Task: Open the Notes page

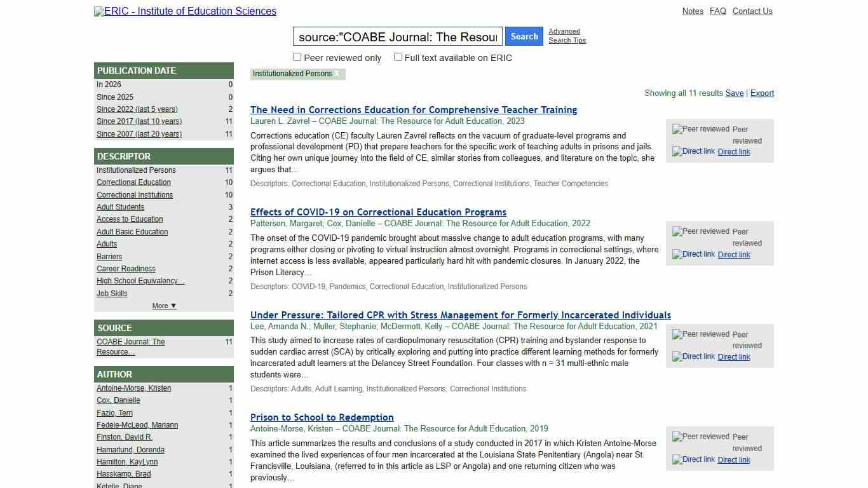Action: pyautogui.click(x=693, y=11)
